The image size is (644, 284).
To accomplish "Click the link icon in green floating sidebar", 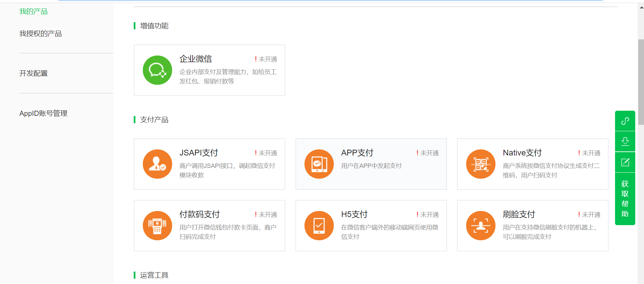I will [x=625, y=121].
